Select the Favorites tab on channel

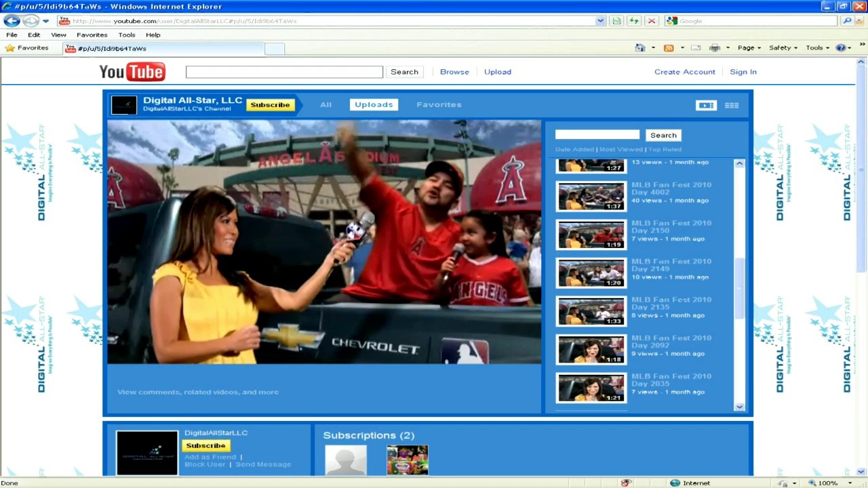point(439,105)
